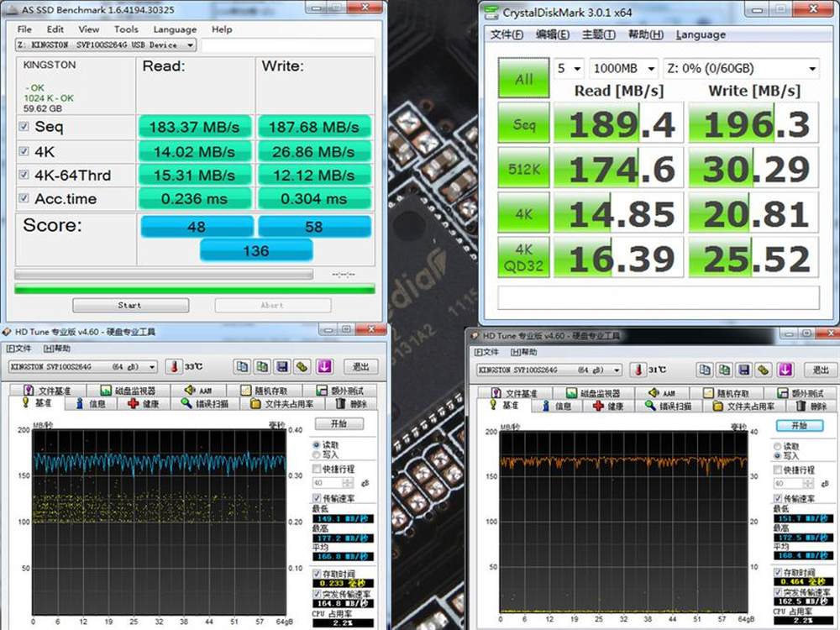Click the blank comment box in CrystalDiskMark

(x=659, y=297)
